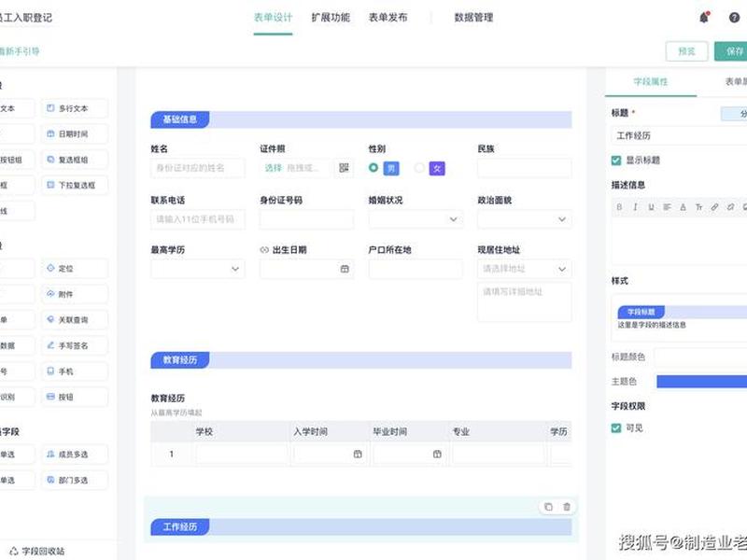Switch to the 数据管理 tab
Viewport: 747px width, 560px height.
tap(473, 18)
